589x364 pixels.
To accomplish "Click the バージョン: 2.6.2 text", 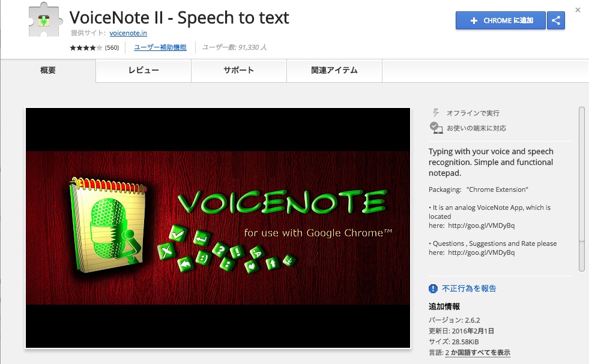I will pyautogui.click(x=454, y=320).
